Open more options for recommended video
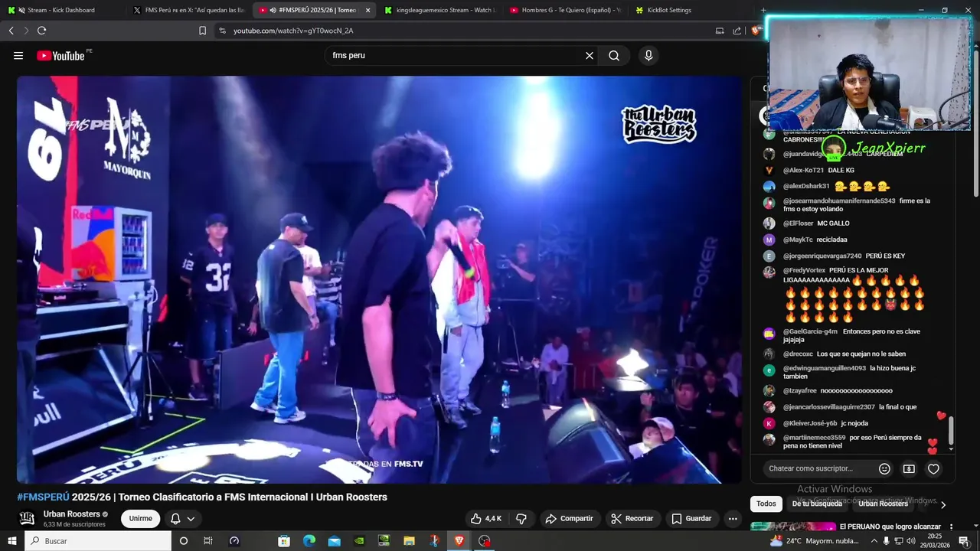 (x=951, y=527)
